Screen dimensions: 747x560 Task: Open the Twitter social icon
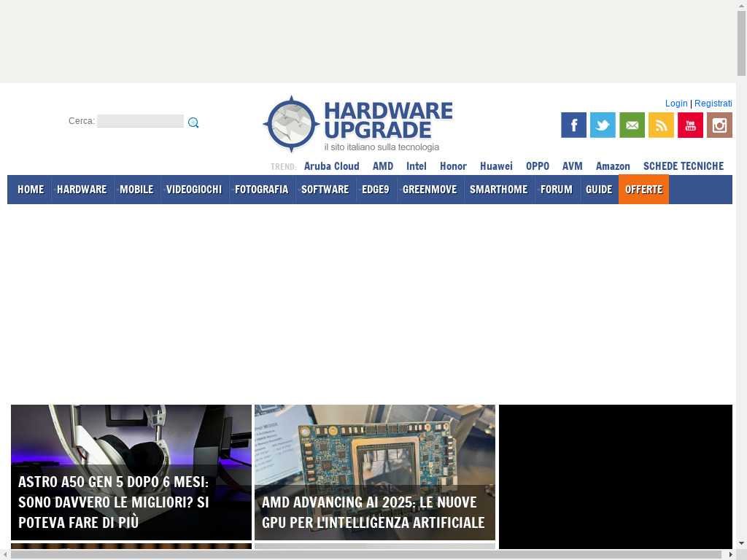[603, 125]
